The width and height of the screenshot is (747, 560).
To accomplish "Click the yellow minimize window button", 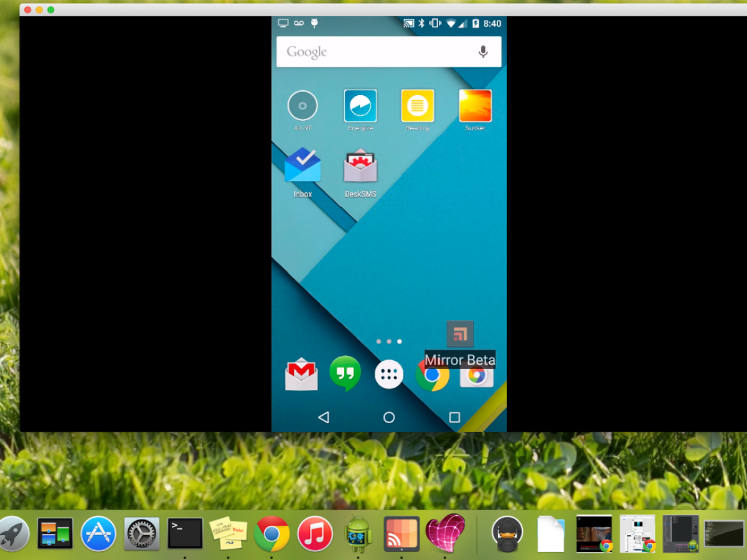I will coord(39,10).
